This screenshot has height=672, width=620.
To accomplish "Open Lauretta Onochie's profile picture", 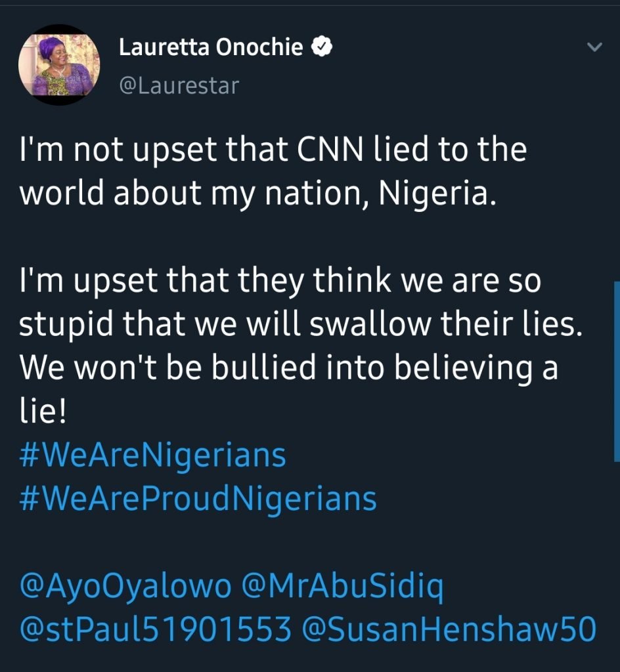I will [60, 66].
